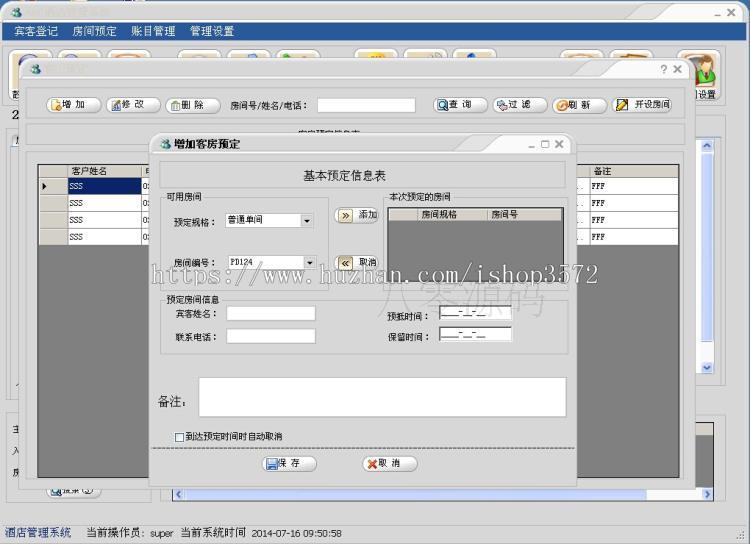750x544 pixels.
Task: Click the 修改 edit button
Action: pos(133,105)
